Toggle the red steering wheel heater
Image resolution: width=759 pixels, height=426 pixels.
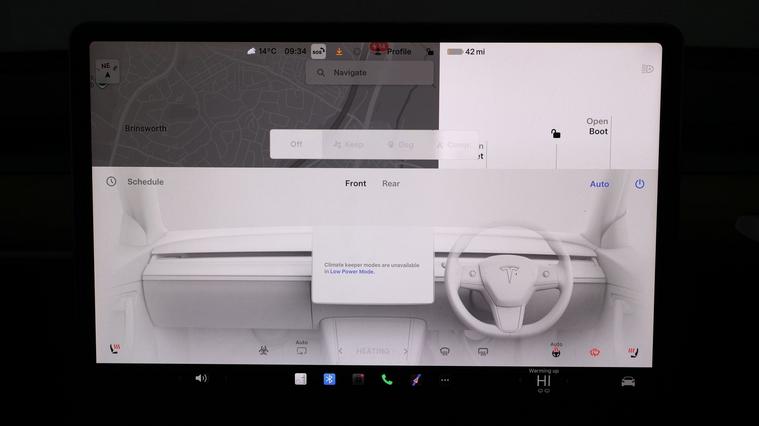[556, 352]
